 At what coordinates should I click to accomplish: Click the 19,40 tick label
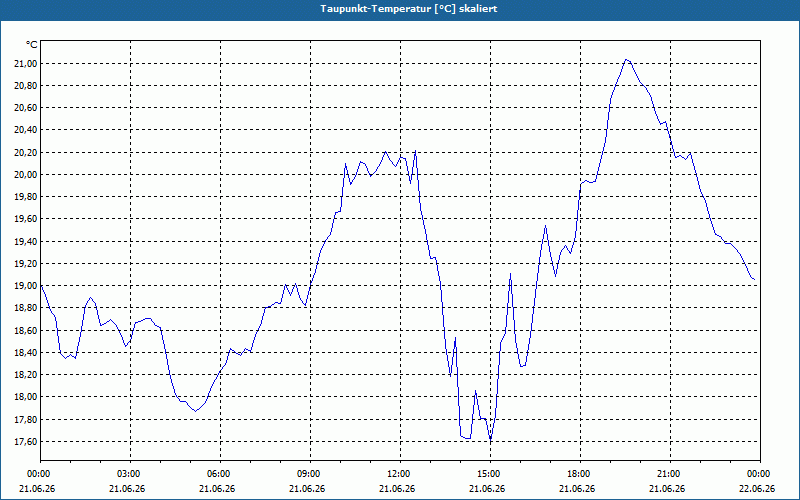pos(25,241)
